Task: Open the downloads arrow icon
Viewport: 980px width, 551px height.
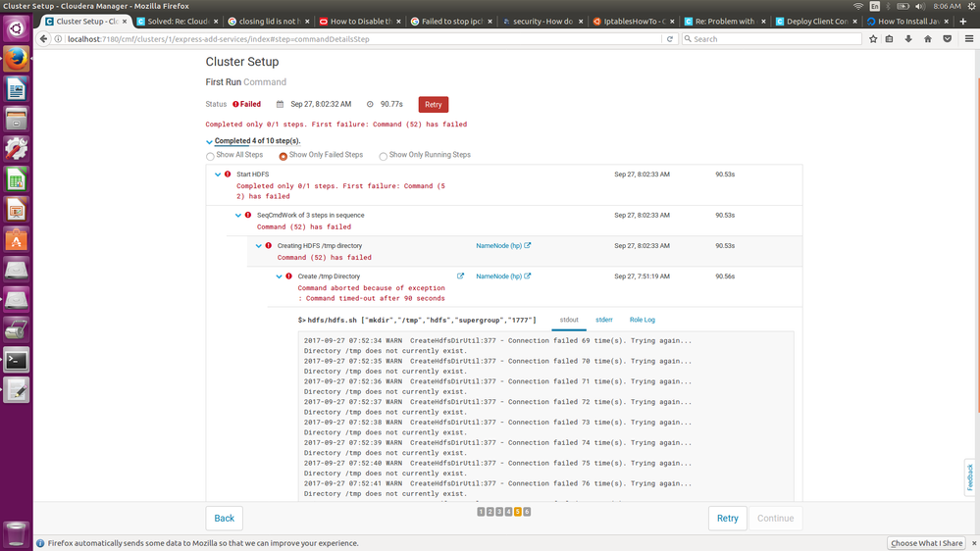Action: pos(908,39)
